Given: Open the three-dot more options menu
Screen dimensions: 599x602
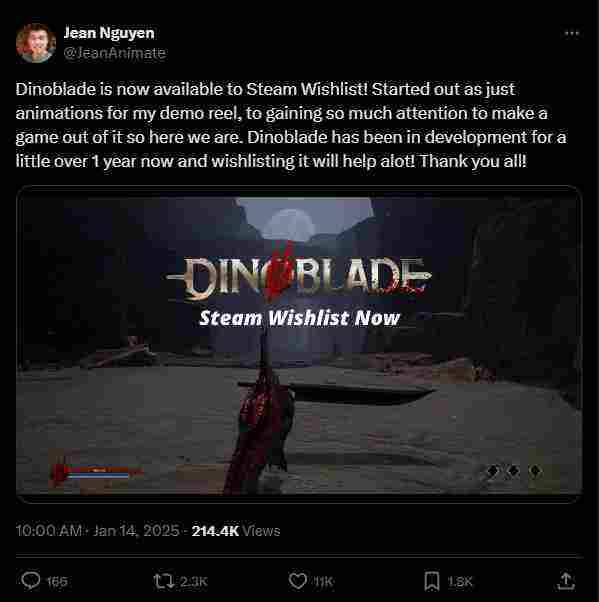Looking at the screenshot, I should [572, 33].
